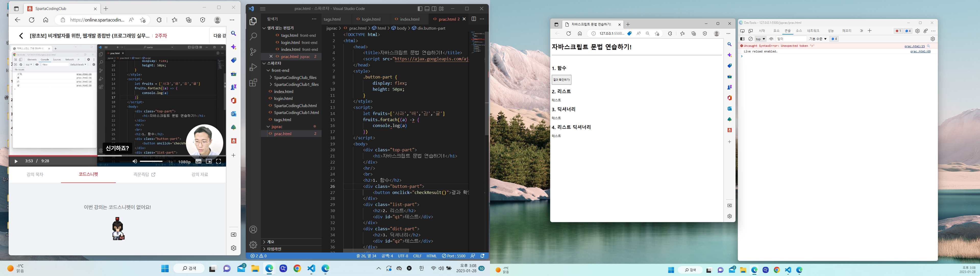Play the lecture video

tap(16, 161)
